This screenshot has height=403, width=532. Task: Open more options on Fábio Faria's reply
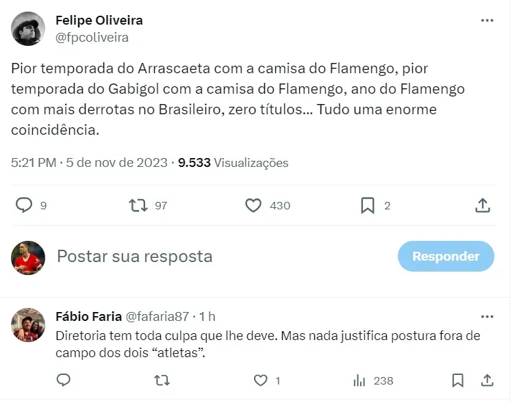point(487,317)
